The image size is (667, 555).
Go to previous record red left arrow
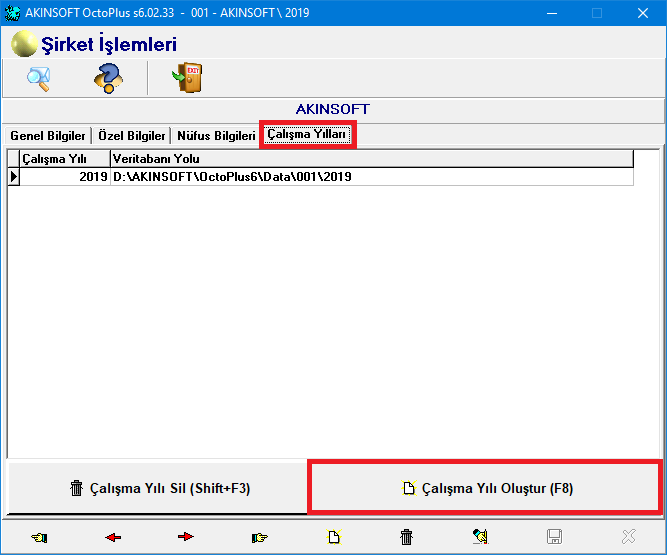pos(113,537)
